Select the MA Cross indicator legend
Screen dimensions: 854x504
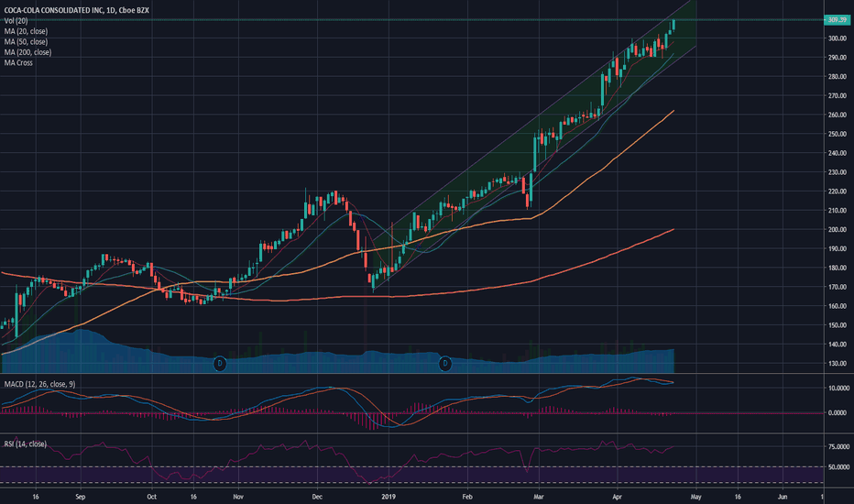tap(18, 62)
